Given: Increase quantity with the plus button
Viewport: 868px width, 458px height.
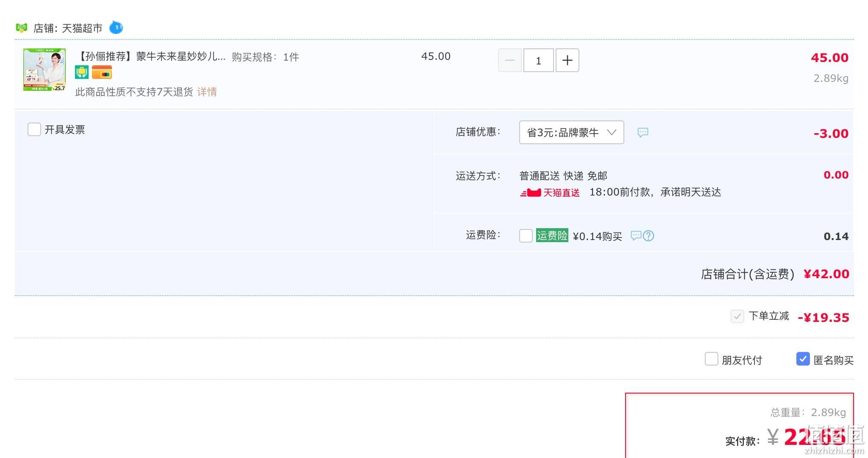Looking at the screenshot, I should click(567, 60).
